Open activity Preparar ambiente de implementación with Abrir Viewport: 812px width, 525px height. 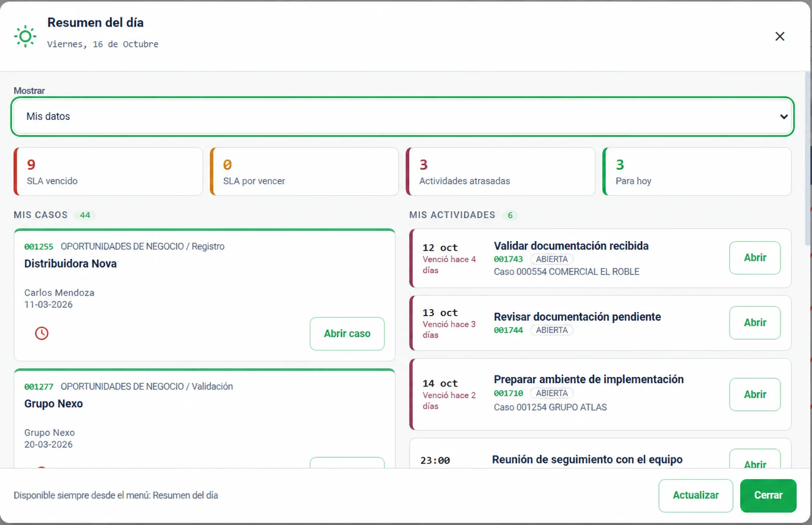pos(755,394)
